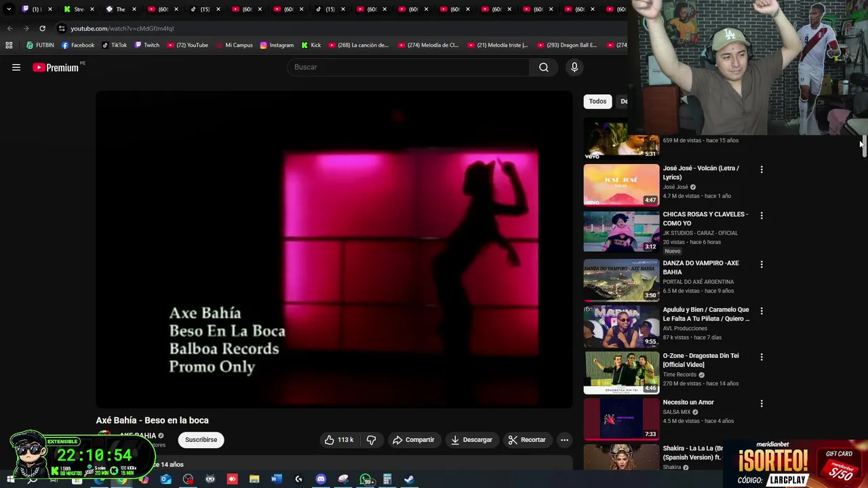Open Recortar clip tool

tap(527, 440)
